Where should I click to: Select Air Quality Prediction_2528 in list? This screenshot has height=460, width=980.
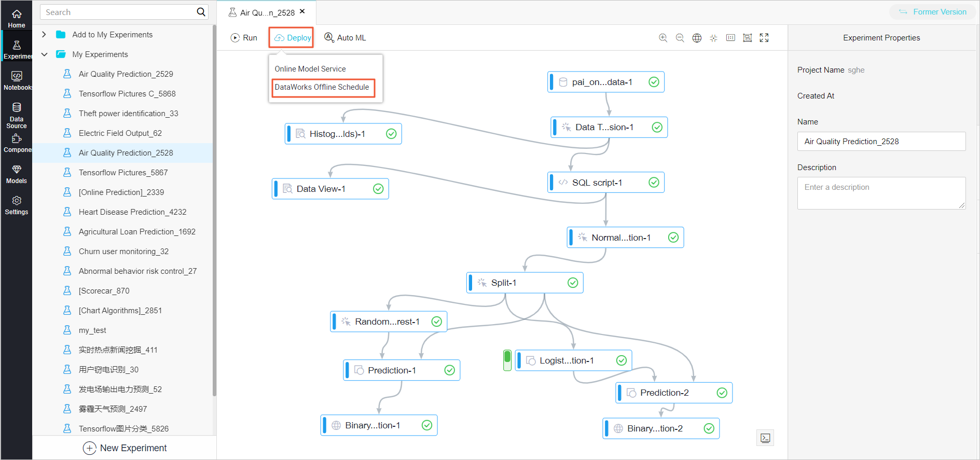122,153
